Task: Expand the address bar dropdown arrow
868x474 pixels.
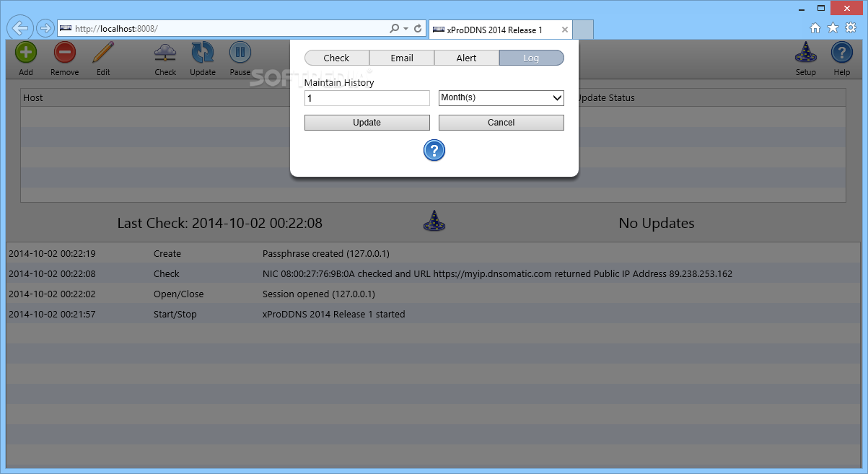Action: (405, 28)
